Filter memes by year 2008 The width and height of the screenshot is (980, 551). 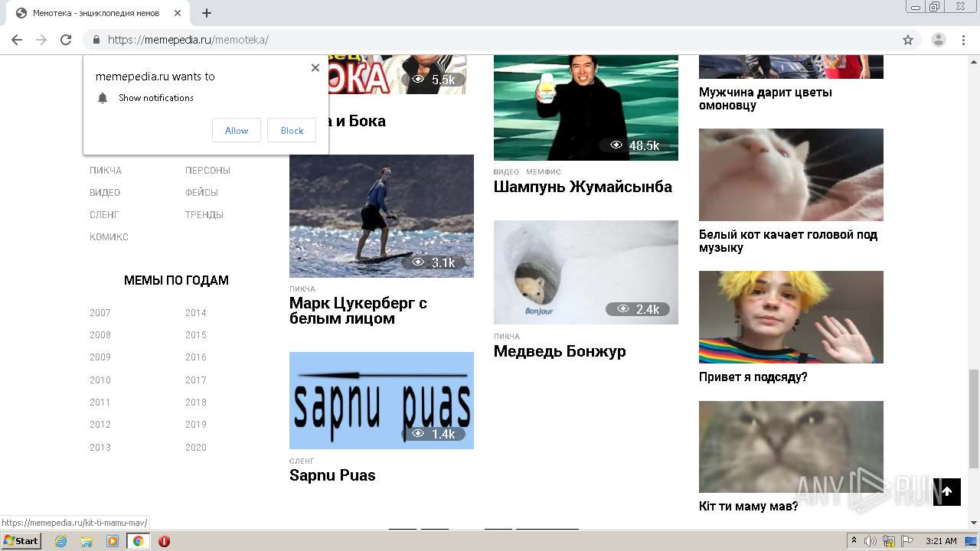(100, 335)
